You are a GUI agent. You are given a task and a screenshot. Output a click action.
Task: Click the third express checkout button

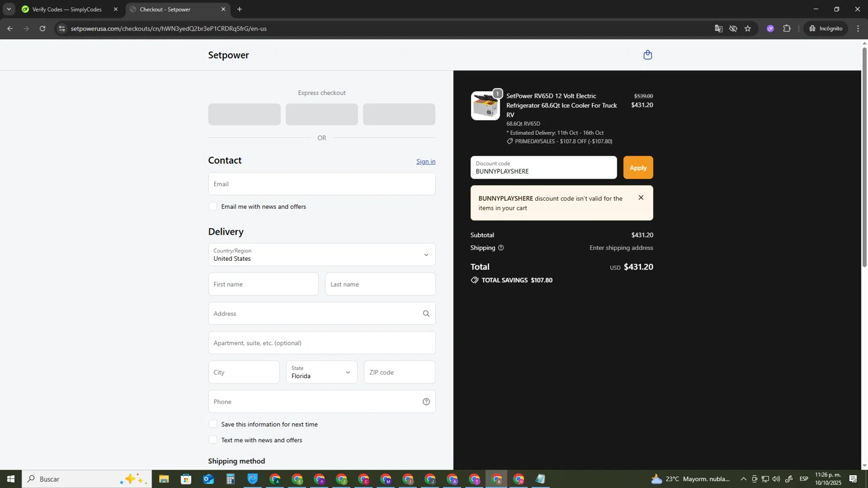coord(399,114)
